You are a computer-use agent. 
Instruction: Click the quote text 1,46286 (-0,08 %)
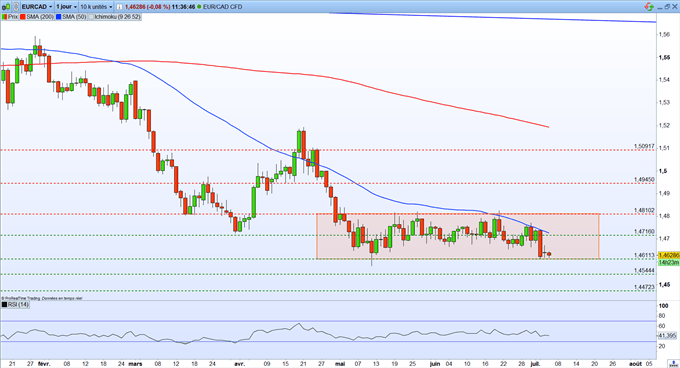pos(147,7)
